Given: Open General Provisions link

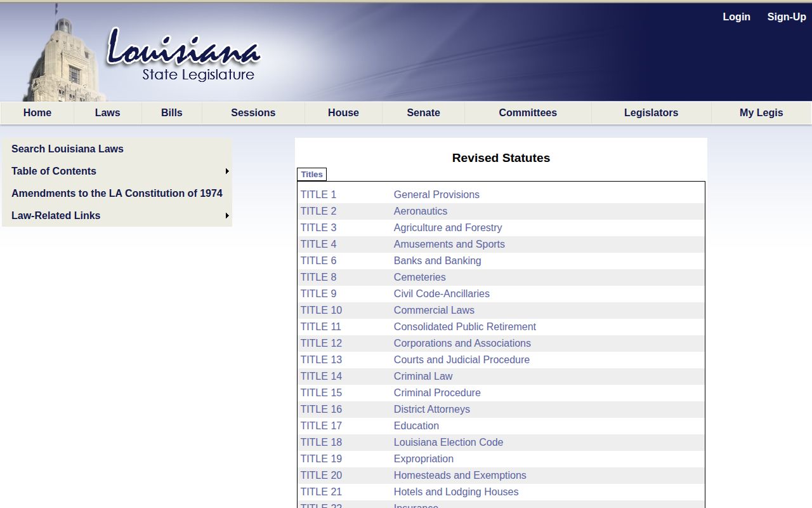Looking at the screenshot, I should 436,195.
